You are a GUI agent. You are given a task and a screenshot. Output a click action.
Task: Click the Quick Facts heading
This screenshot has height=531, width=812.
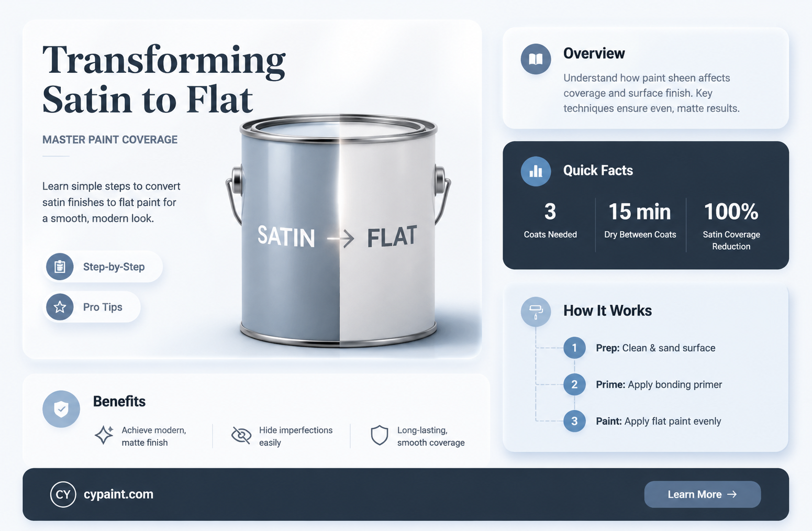tap(598, 171)
